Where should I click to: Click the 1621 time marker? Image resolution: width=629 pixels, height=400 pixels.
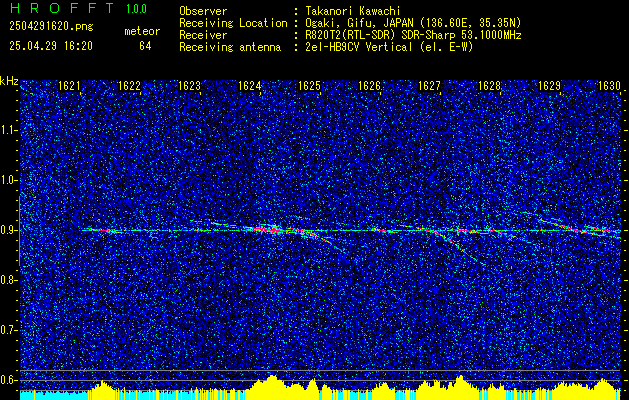point(69,86)
